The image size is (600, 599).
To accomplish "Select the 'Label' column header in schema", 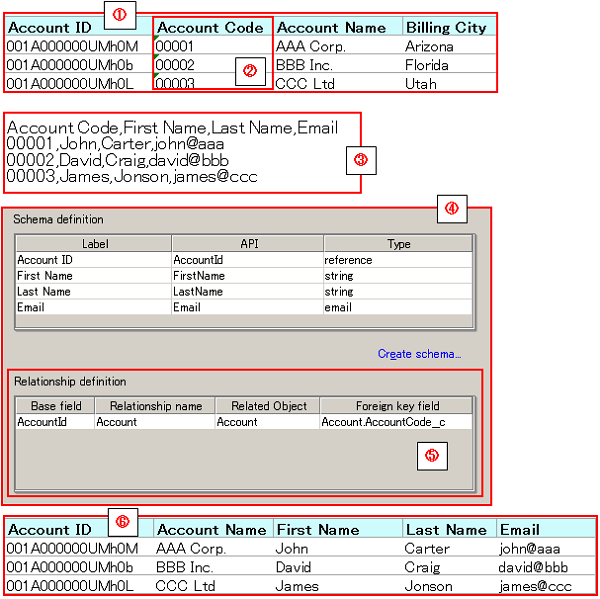I will pos(94,244).
